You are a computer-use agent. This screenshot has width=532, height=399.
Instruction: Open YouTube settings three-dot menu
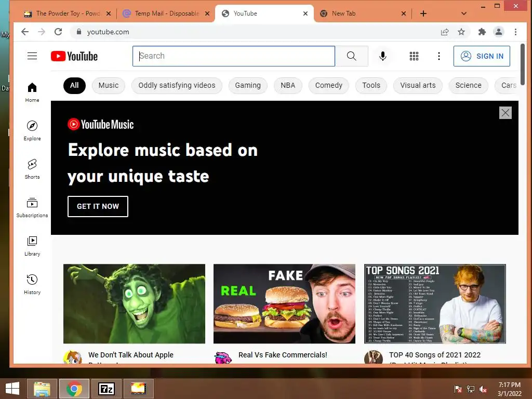click(438, 56)
